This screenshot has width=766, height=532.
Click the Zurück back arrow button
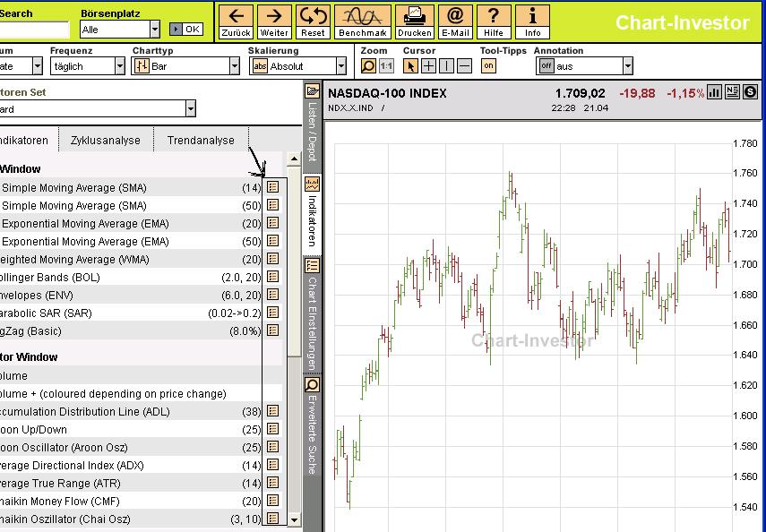(x=236, y=22)
